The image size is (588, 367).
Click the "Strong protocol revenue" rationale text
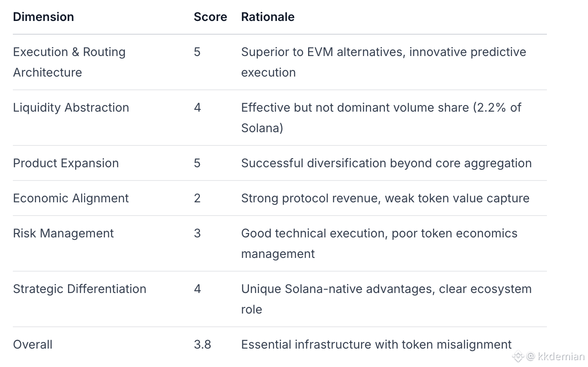385,198
